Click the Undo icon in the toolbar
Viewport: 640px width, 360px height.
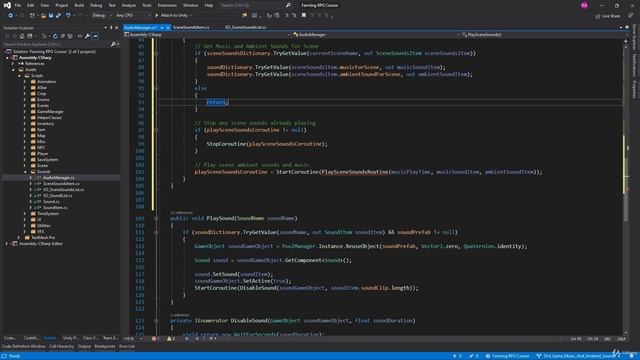(68, 16)
